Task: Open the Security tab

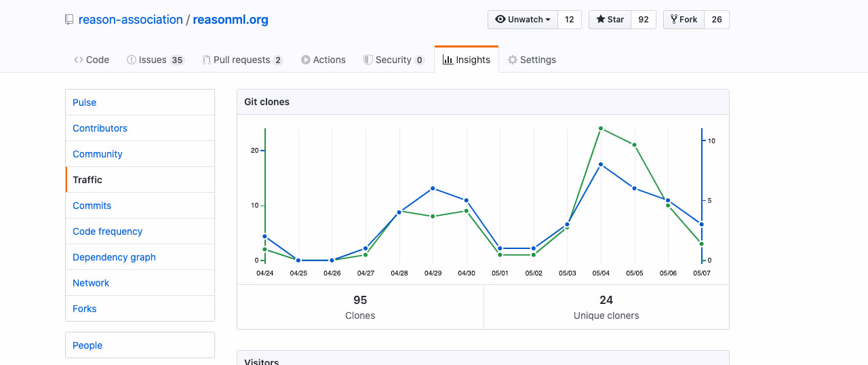Action: (x=394, y=60)
